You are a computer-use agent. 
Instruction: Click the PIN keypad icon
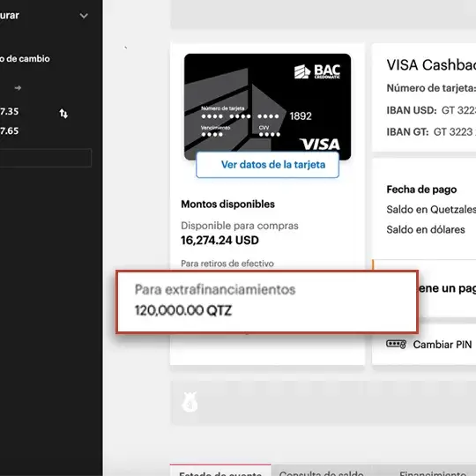pyautogui.click(x=396, y=344)
